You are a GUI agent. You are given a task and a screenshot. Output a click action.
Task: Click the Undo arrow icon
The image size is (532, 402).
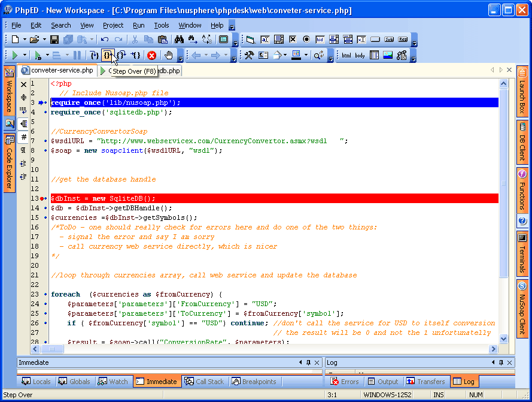[105, 40]
